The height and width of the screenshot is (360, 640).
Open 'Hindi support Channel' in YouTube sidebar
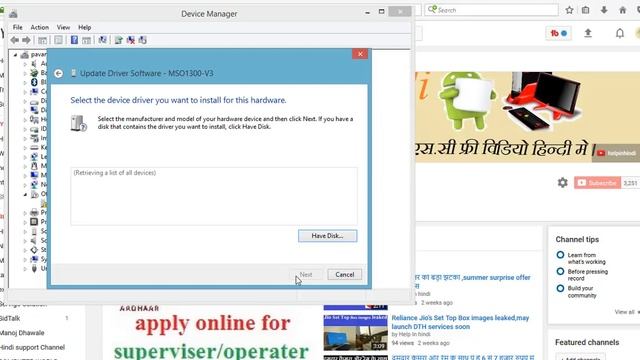click(32, 347)
